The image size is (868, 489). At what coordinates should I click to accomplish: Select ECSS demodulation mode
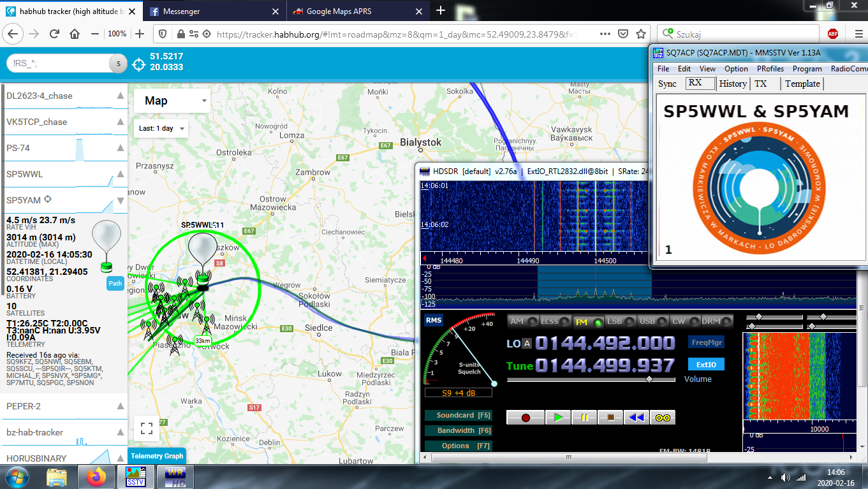(555, 321)
